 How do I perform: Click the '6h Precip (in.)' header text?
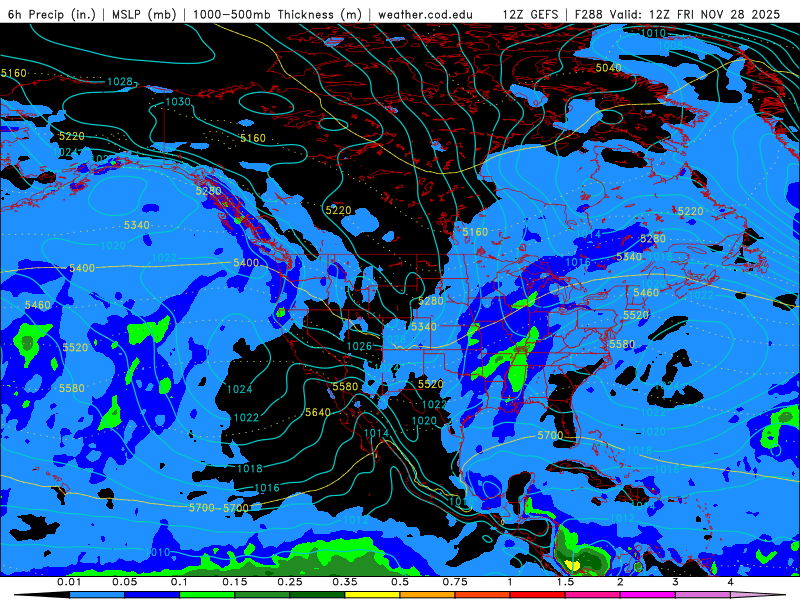(x=52, y=14)
